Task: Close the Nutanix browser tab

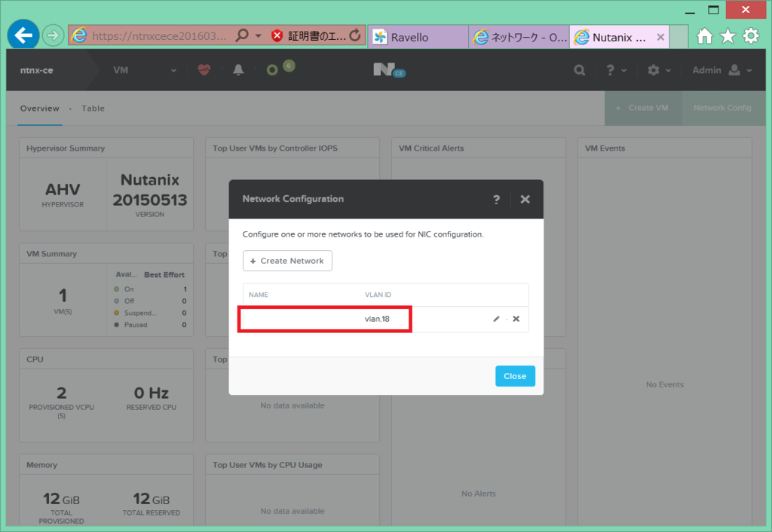Action: 660,37
